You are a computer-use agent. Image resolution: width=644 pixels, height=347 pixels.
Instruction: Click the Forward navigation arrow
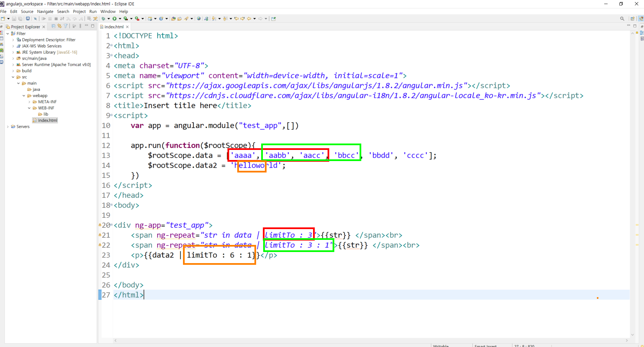260,19
